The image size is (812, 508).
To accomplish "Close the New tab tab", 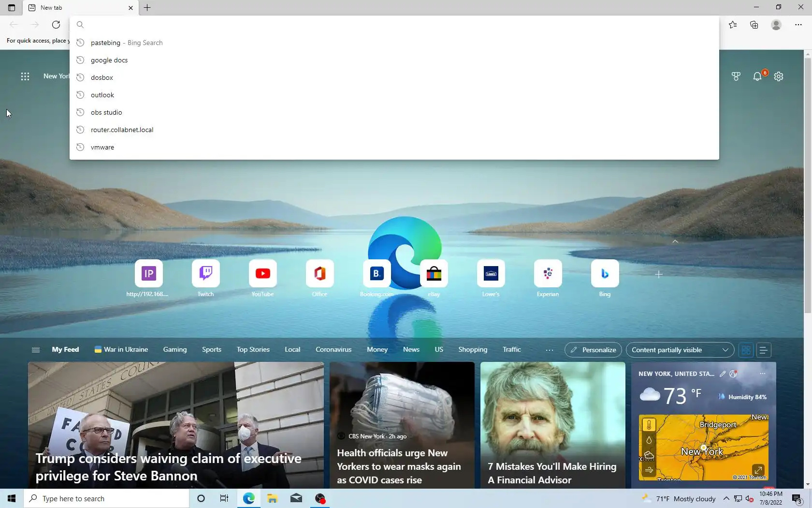I will 130,8.
